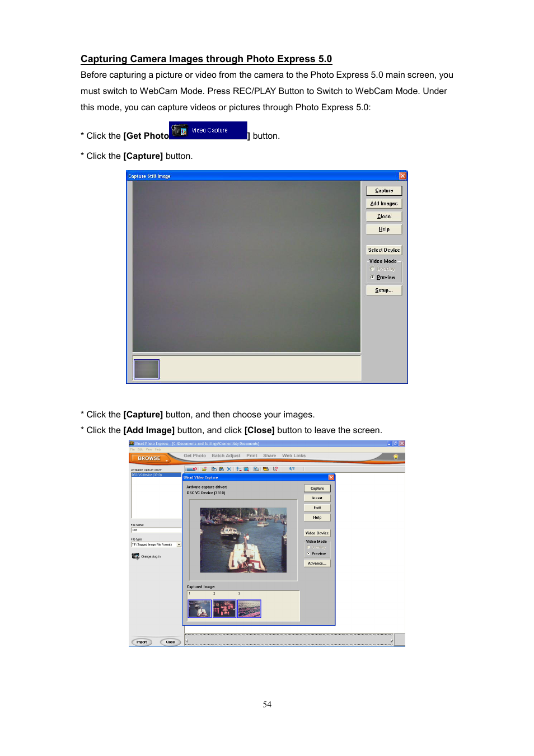Click the context help toolbar icon

tap(275, 469)
